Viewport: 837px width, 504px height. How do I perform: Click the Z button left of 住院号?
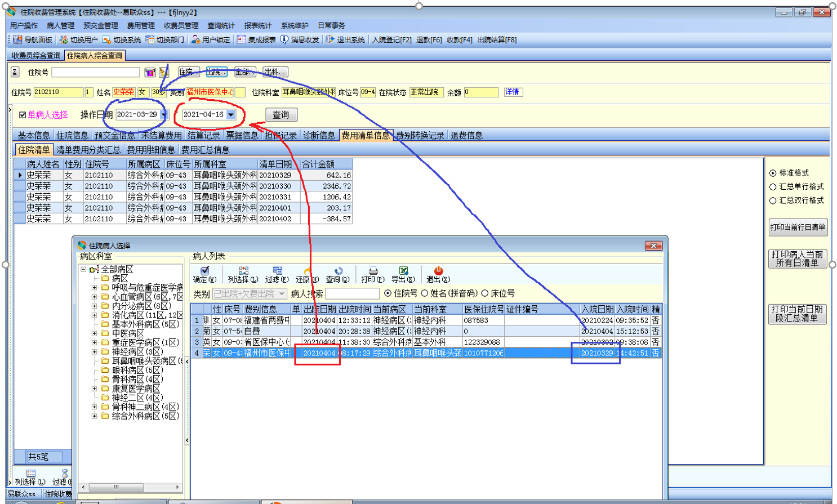click(x=15, y=72)
